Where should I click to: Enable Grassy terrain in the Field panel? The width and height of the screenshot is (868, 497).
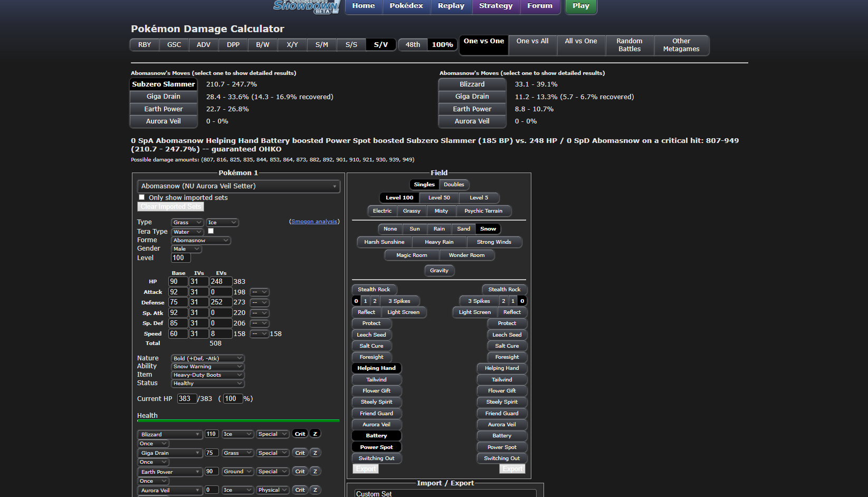(412, 211)
